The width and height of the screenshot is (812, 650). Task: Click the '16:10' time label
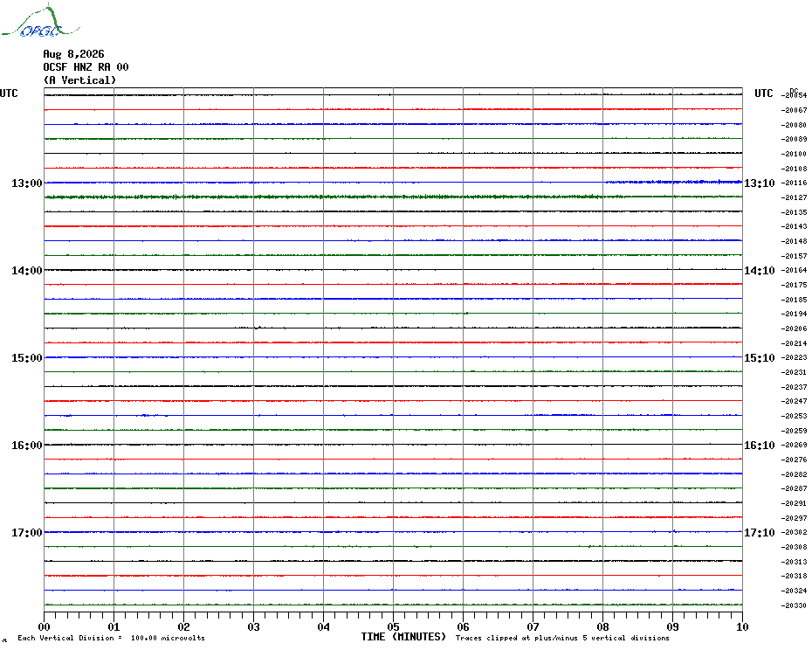[760, 446]
